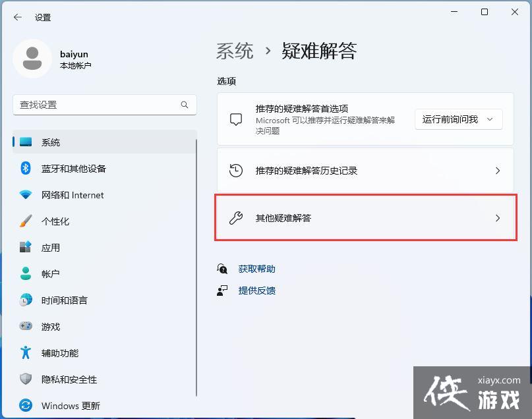Expand 推荐的疑难解答历史记录 with its chevron

tap(498, 170)
